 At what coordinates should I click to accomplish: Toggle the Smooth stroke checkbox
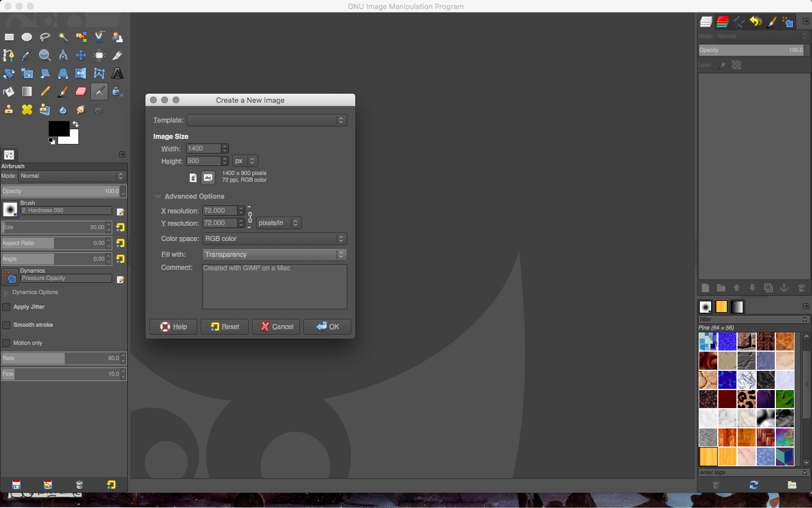point(7,325)
